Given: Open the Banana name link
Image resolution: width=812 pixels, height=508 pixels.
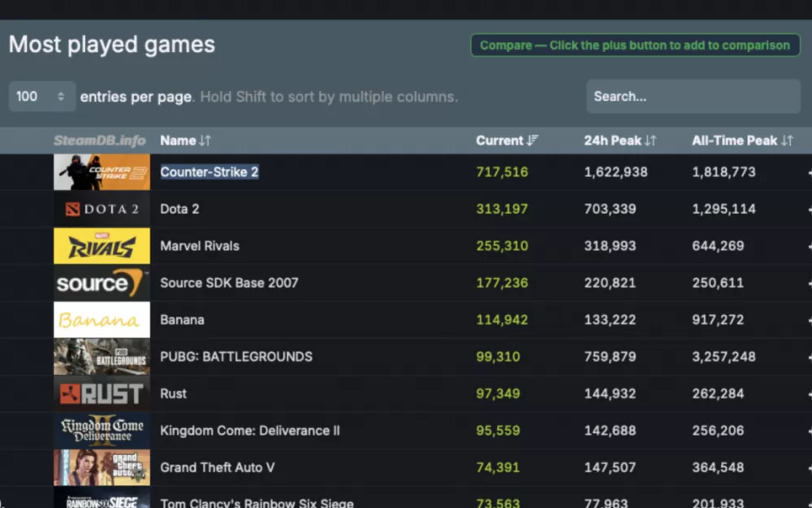Looking at the screenshot, I should pyautogui.click(x=182, y=319).
